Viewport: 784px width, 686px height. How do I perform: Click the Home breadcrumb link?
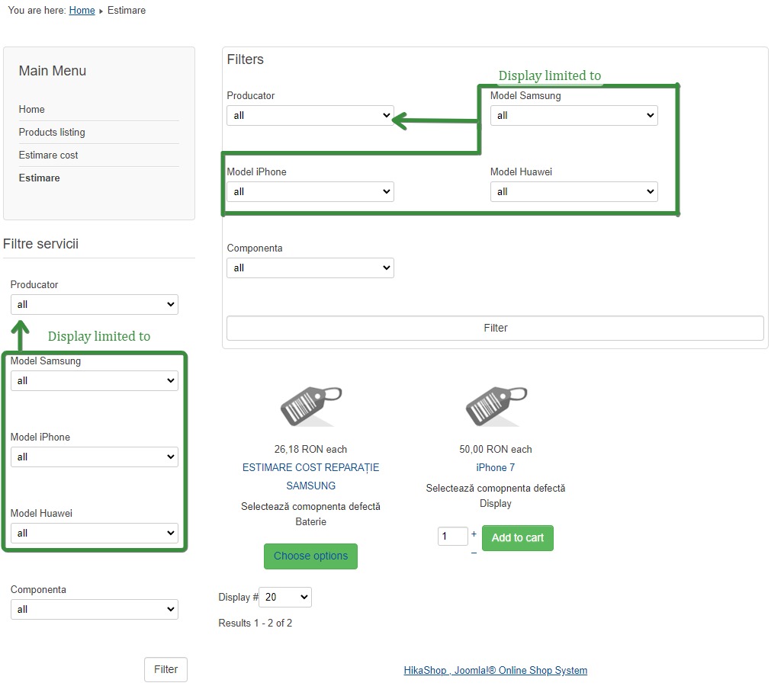pos(82,11)
